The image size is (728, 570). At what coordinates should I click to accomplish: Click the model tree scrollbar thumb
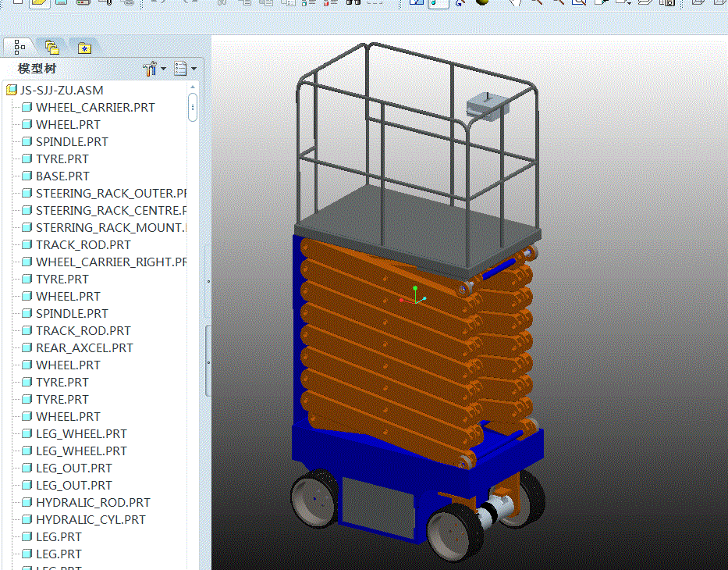click(x=193, y=107)
